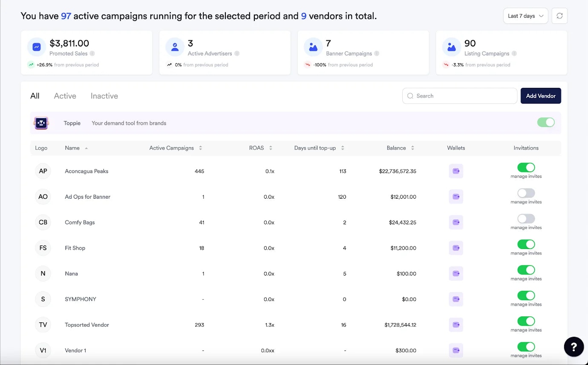Open the wallet for Topsorted Vendor
This screenshot has height=365, width=588.
(455, 324)
